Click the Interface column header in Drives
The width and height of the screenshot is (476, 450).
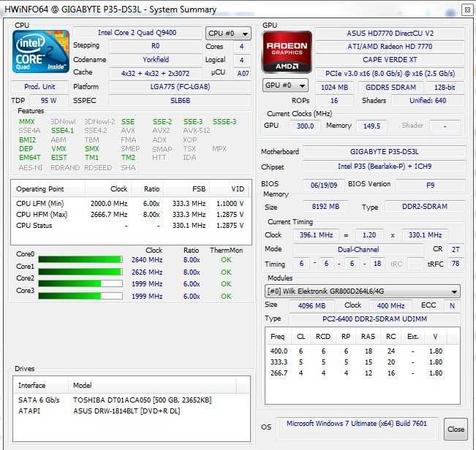coord(41,386)
